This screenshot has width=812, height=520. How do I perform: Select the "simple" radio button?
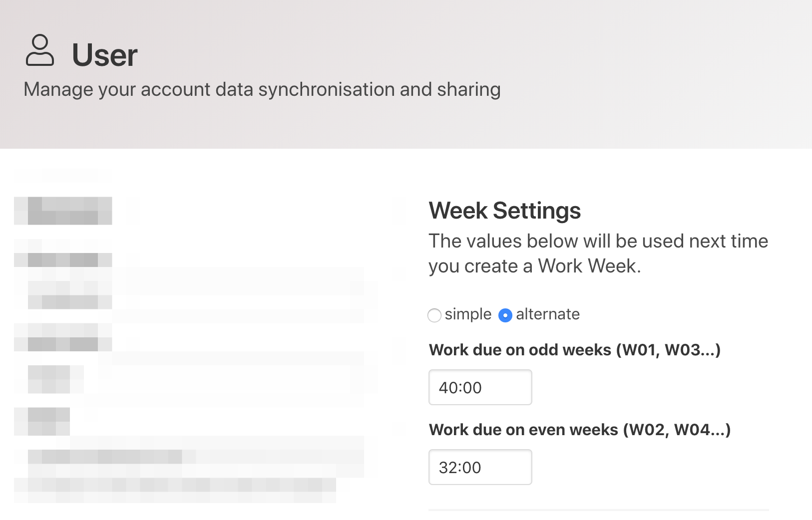[x=434, y=315]
